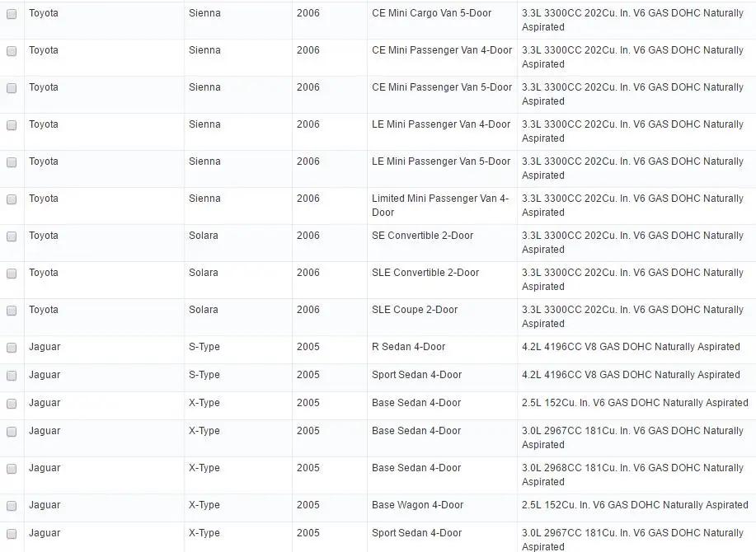The image size is (756, 552).
Task: Check the box for Solara SLE Coupe 2-Door
Action: (12, 311)
